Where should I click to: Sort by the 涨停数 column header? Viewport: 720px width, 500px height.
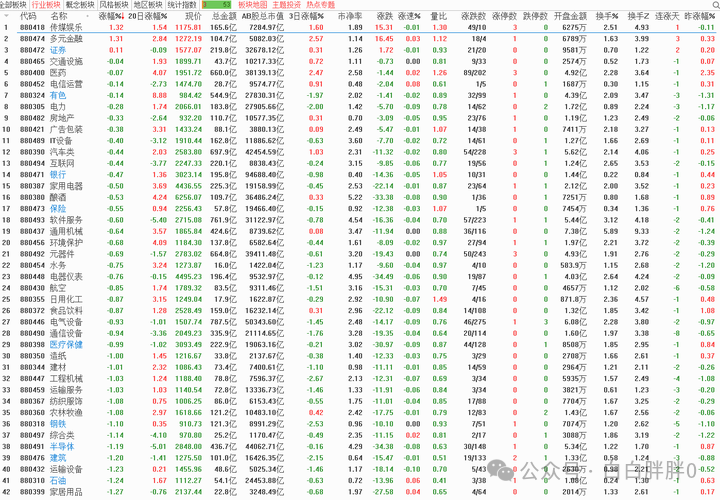click(x=505, y=16)
